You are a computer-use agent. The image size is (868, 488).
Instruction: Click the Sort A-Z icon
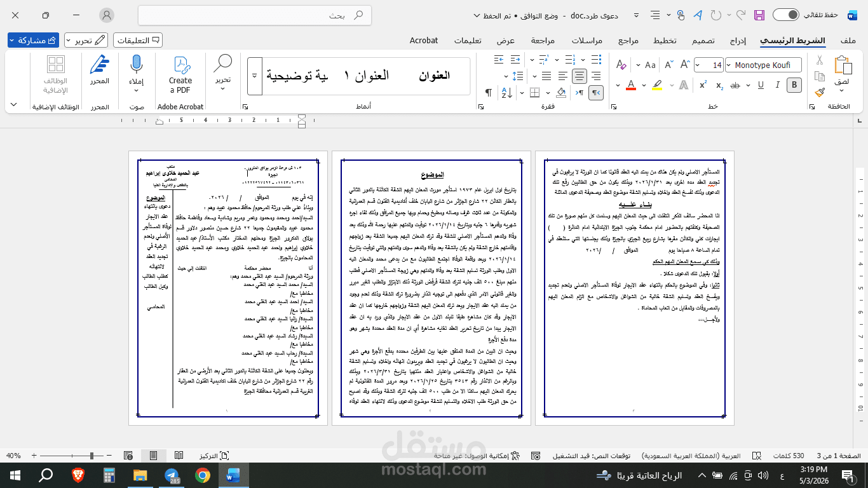507,93
